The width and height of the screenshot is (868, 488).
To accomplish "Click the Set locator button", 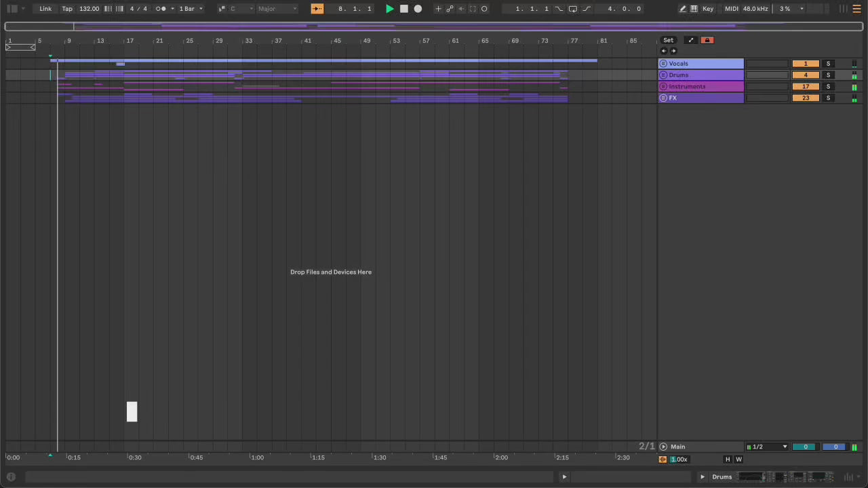I will point(668,40).
